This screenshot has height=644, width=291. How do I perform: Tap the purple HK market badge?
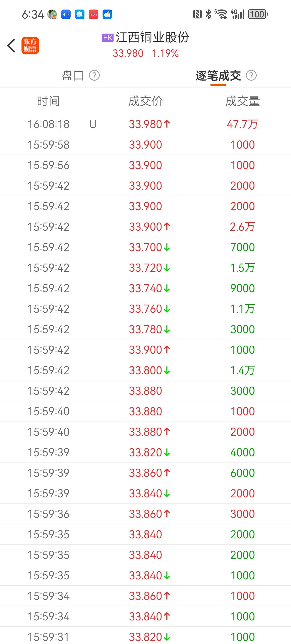pos(108,38)
